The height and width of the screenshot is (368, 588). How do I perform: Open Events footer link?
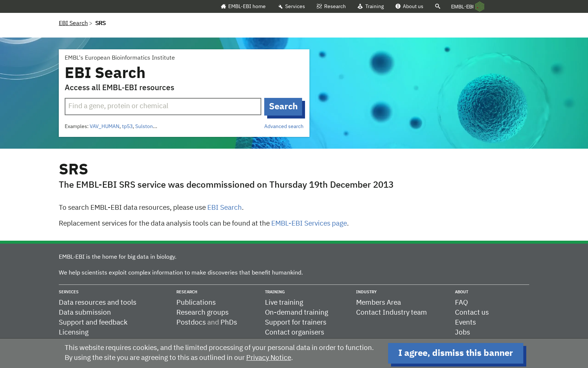[x=465, y=322]
